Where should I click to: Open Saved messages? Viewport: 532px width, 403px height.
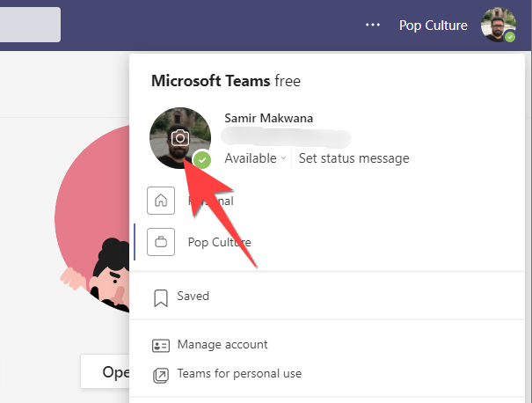[193, 296]
